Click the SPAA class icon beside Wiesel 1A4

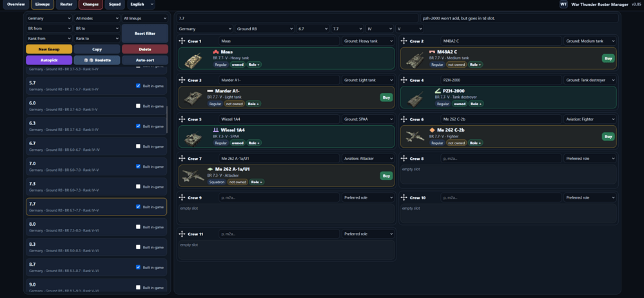coord(215,130)
